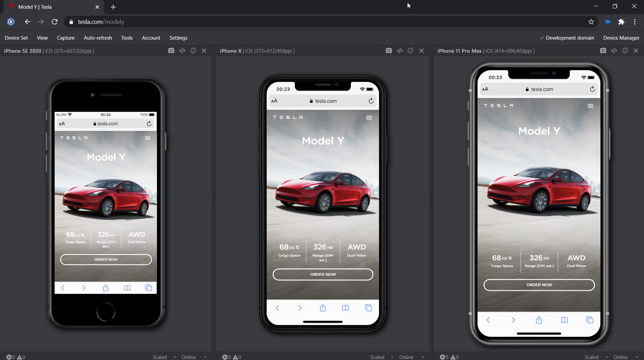This screenshot has width=644, height=360.
Task: Open the browser extensions puzzle icon
Action: coord(621,21)
